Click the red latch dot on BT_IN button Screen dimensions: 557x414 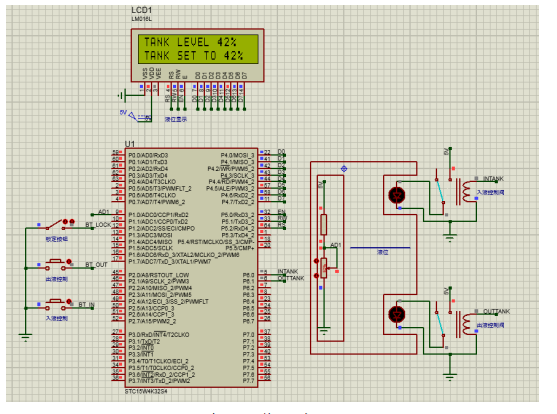(69, 301)
